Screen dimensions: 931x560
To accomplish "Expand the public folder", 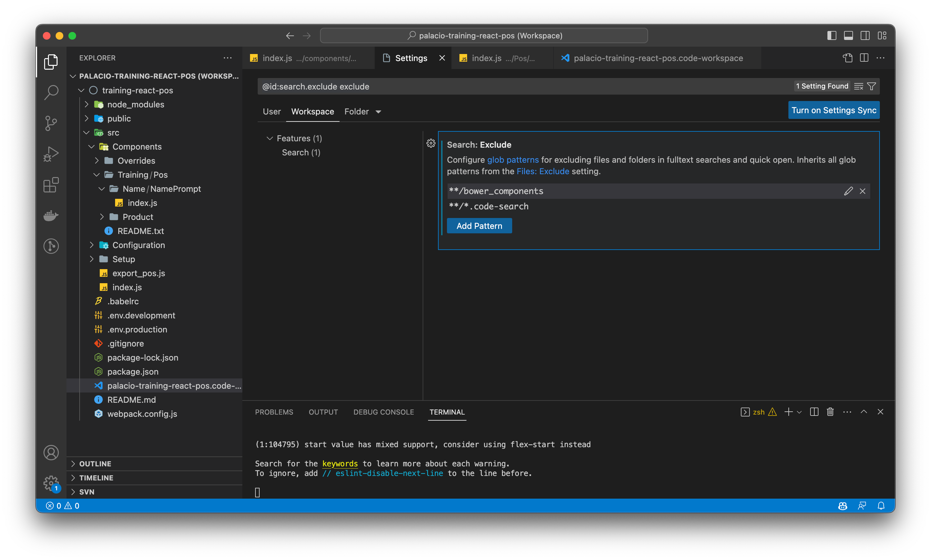I will [x=86, y=119].
